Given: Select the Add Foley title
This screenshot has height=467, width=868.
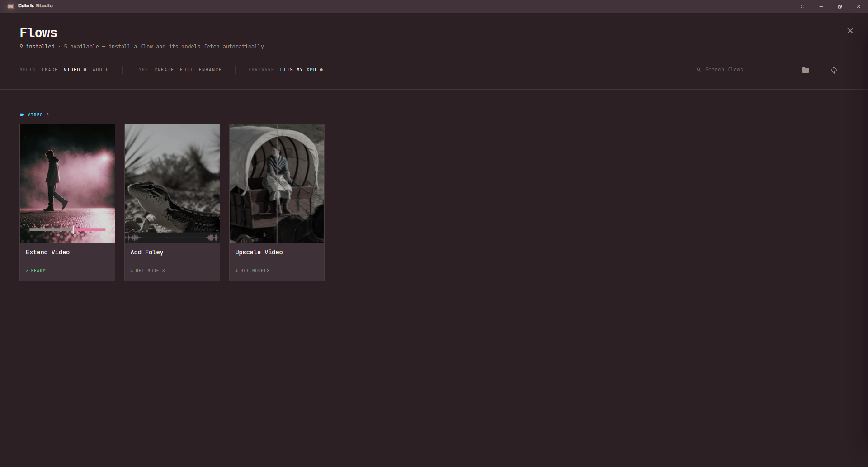Looking at the screenshot, I should point(147,252).
